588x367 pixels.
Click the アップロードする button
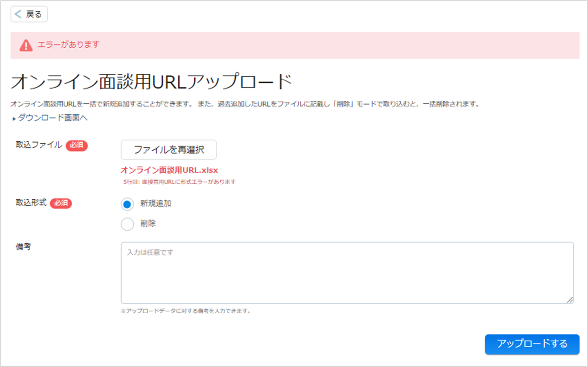(532, 344)
